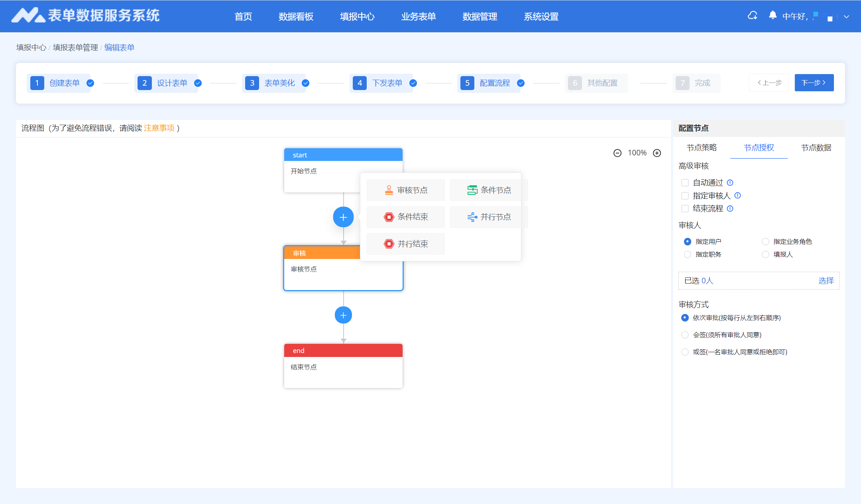Add a 审核节点 from popup
This screenshot has width=861, height=504.
pos(406,190)
